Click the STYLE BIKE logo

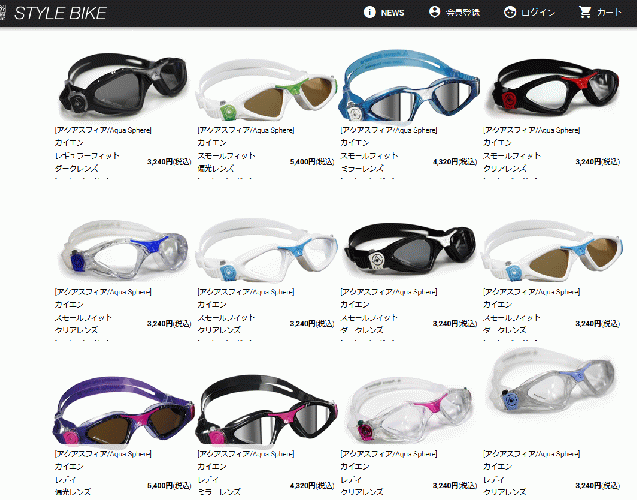point(60,13)
